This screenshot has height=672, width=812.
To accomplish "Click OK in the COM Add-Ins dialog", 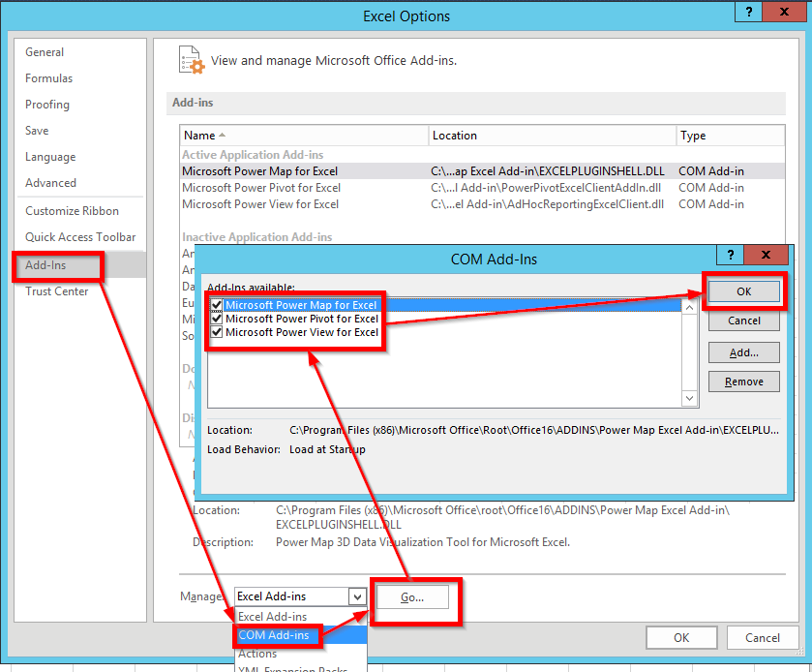I will [743, 291].
